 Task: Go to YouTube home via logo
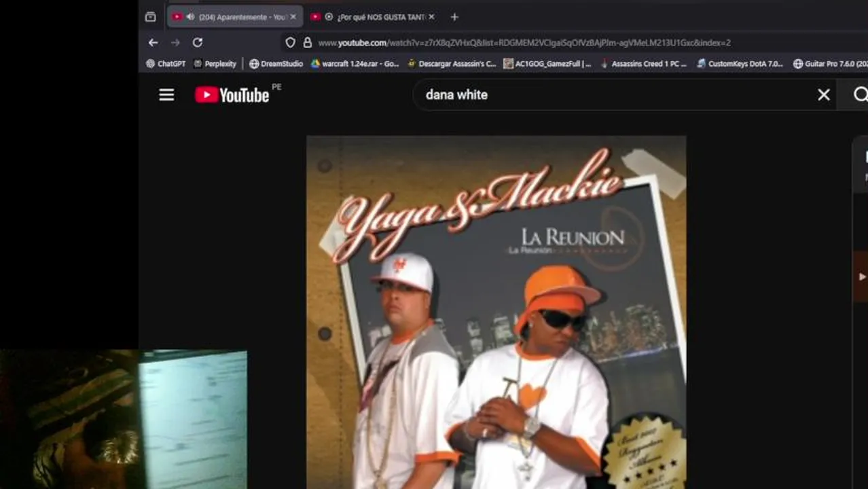pos(232,95)
